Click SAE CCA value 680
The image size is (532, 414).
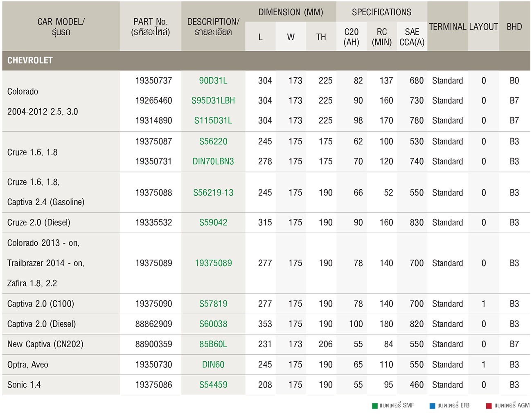coord(417,81)
